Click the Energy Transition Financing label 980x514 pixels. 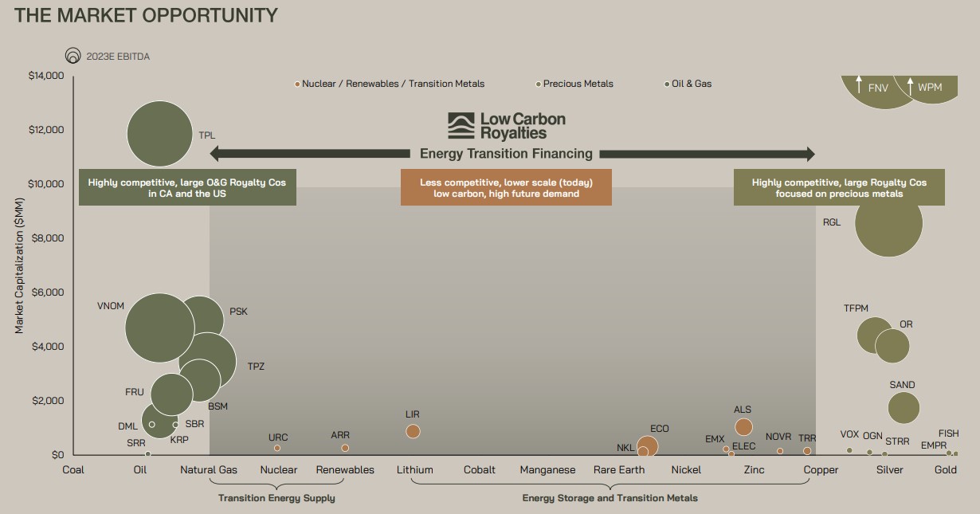coord(506,154)
